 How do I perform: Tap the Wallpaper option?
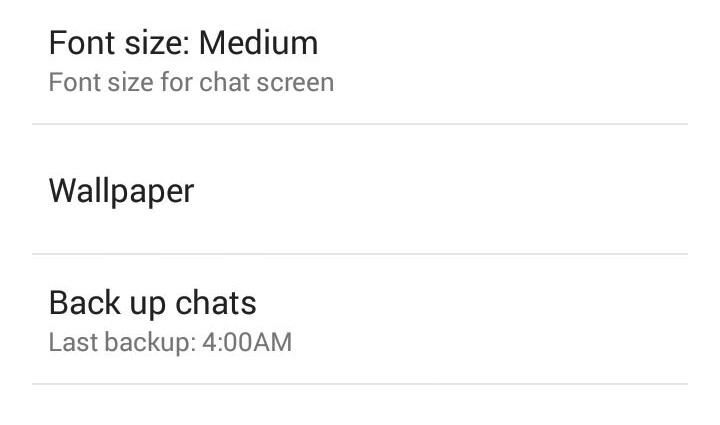pos(360,189)
